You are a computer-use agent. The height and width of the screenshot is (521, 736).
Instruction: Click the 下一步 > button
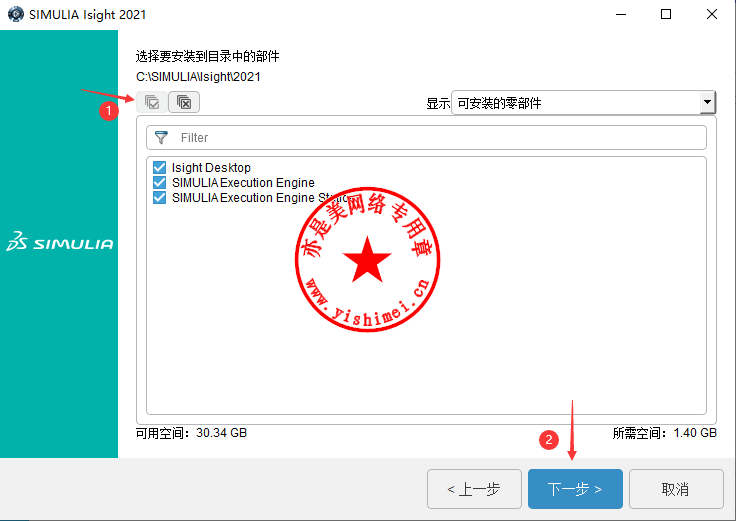click(x=575, y=489)
